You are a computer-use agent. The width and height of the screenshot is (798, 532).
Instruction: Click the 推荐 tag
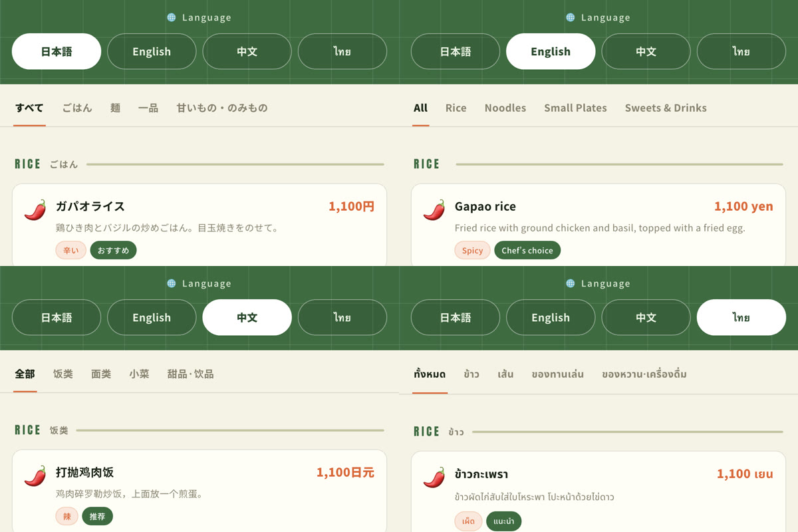click(98, 516)
